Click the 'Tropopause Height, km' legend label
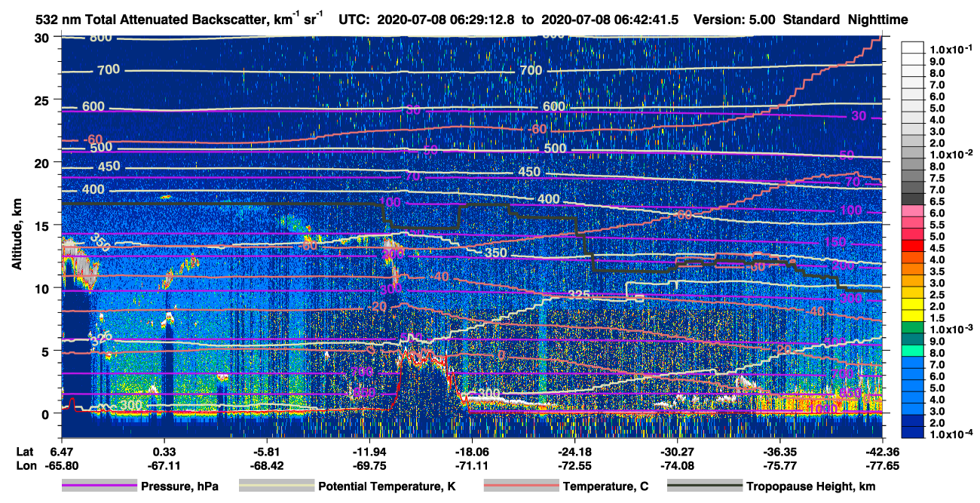Screen dimensions: 980x503 pyautogui.click(x=810, y=487)
